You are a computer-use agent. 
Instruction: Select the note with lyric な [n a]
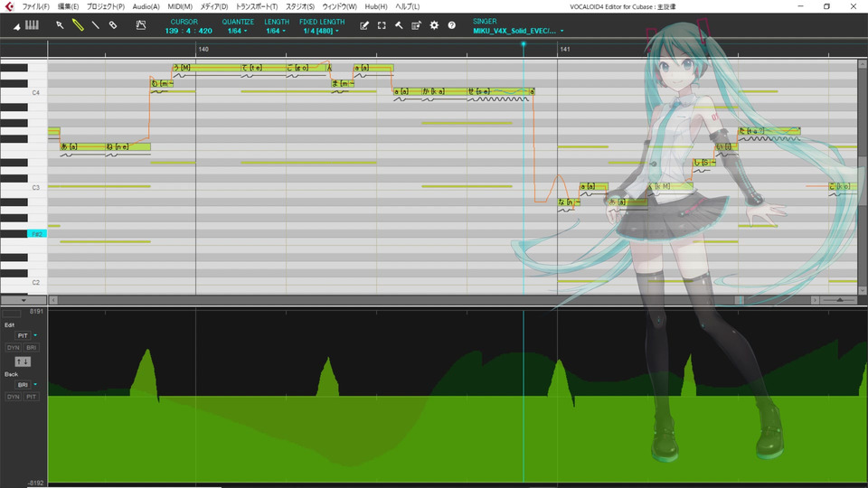click(x=569, y=202)
